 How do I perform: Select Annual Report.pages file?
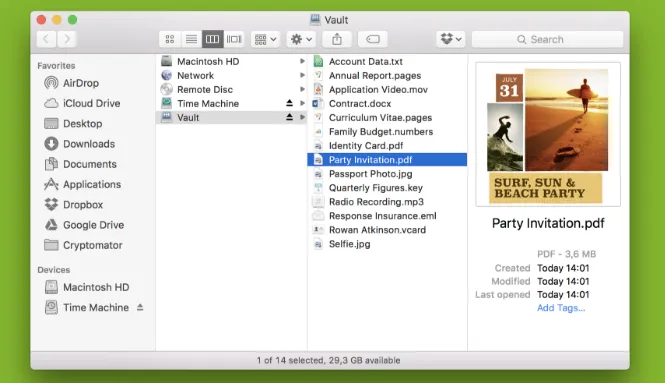click(x=387, y=75)
